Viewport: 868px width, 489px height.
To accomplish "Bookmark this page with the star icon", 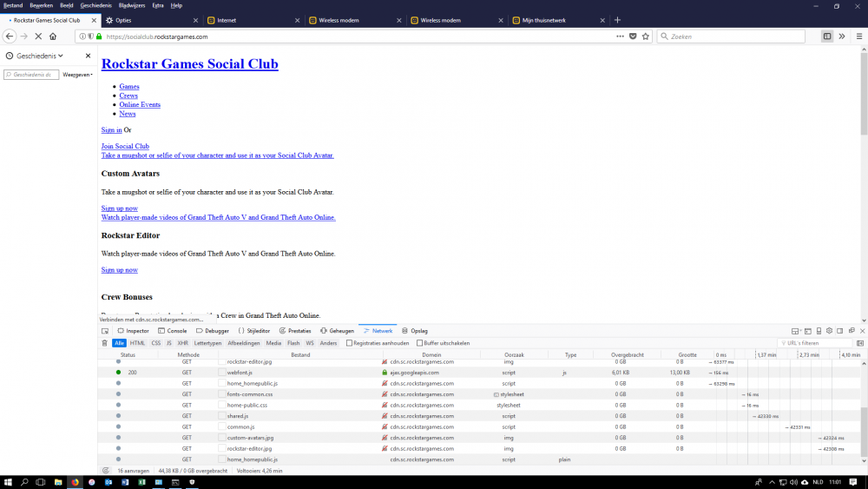I will [646, 36].
